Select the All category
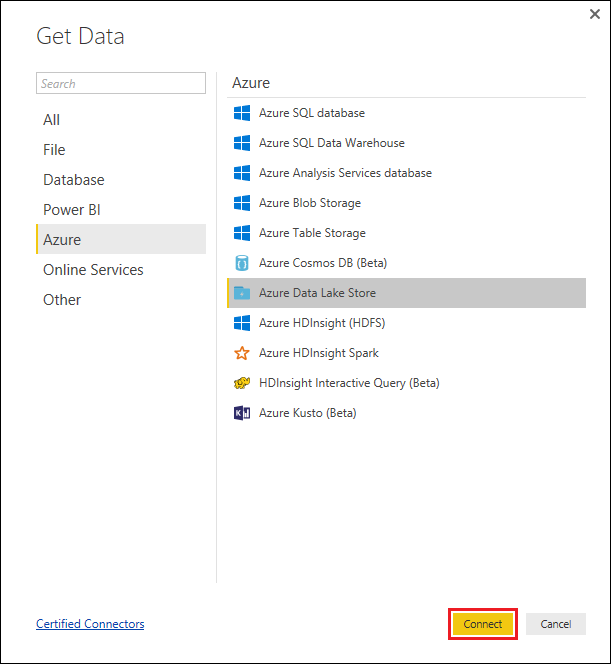The height and width of the screenshot is (664, 611). point(121,120)
